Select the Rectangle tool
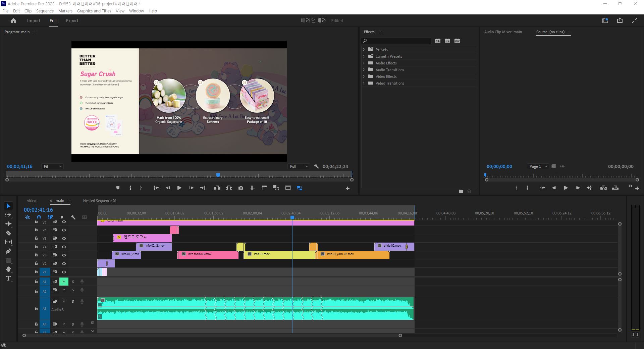Image resolution: width=644 pixels, height=349 pixels. coord(8,260)
